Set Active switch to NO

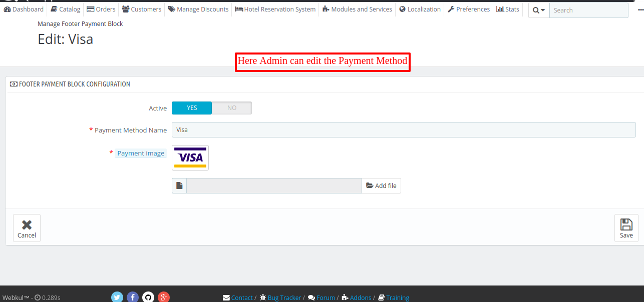pos(232,108)
